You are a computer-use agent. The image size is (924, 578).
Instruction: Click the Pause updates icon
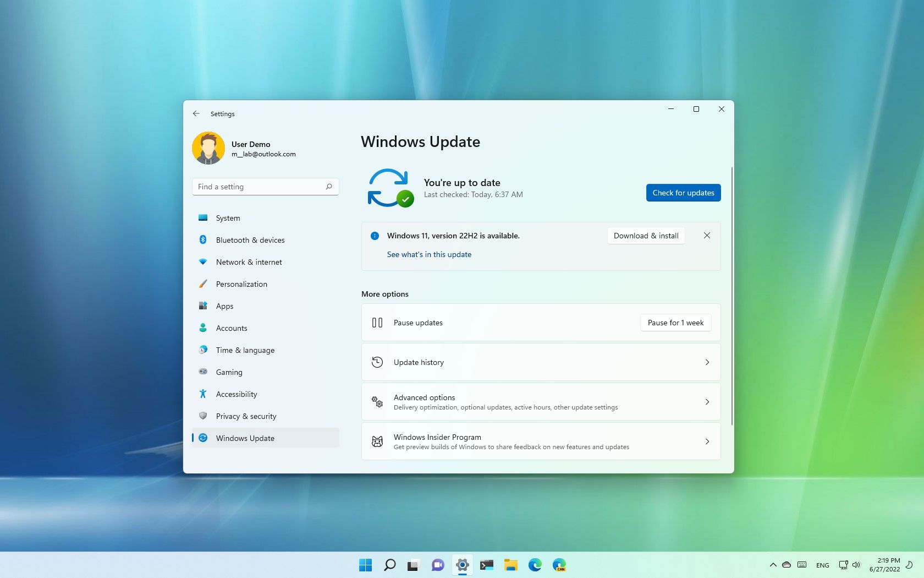point(377,323)
